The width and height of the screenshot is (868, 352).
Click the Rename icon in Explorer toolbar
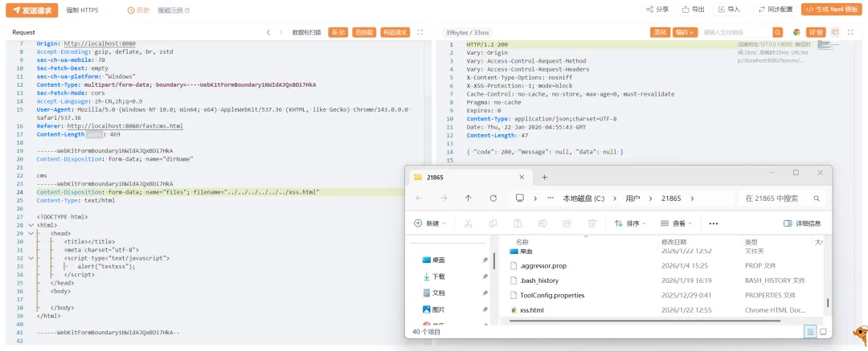coord(542,223)
